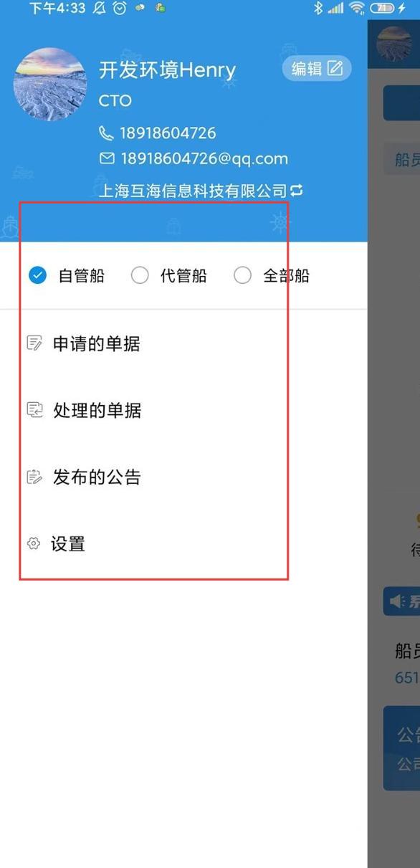Tap the phone icon beside 18918604726
This screenshot has width=420, height=868.
coord(106,133)
